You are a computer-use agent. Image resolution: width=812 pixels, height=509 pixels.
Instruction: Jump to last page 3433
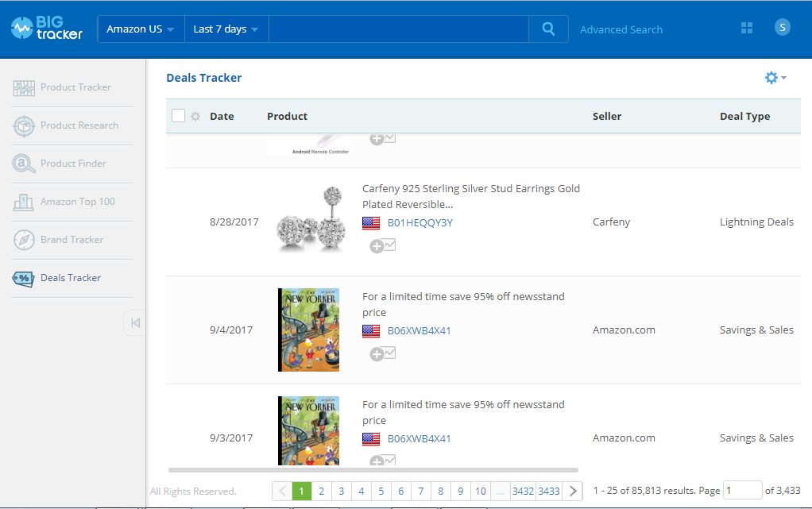click(549, 491)
